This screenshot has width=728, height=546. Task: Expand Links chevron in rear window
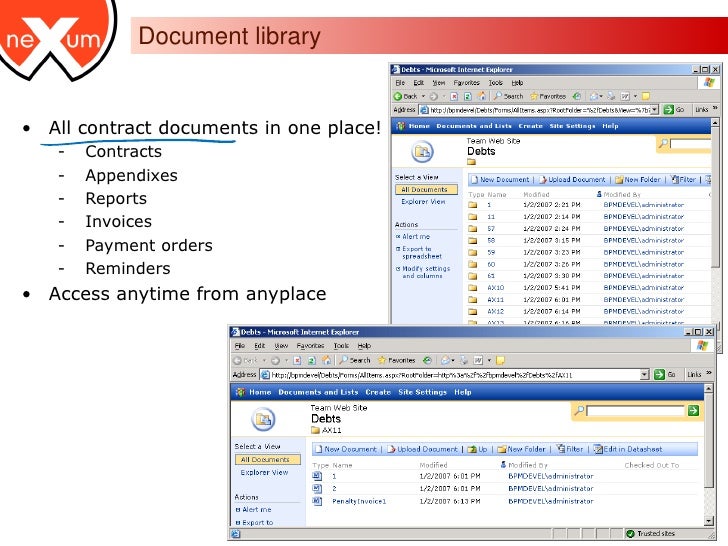[x=715, y=109]
